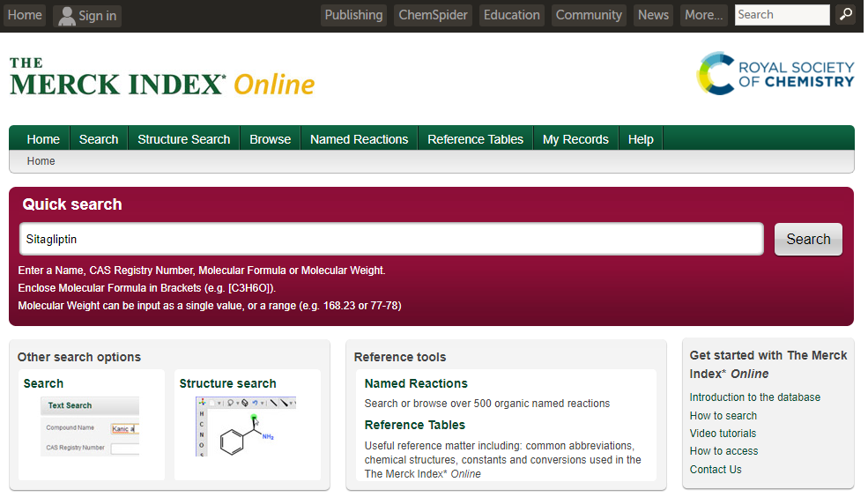Open the structure drawing editor thumbnail

pos(246,427)
